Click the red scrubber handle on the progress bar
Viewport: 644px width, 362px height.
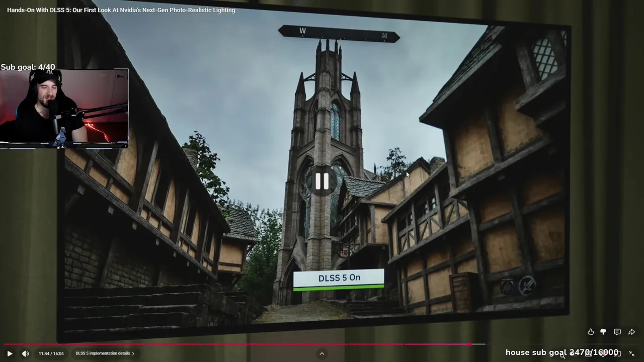click(x=469, y=344)
